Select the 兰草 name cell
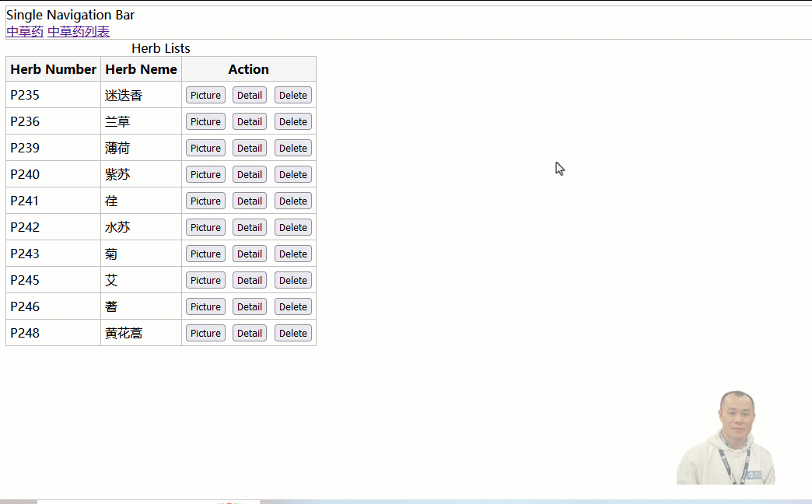 pyautogui.click(x=141, y=122)
